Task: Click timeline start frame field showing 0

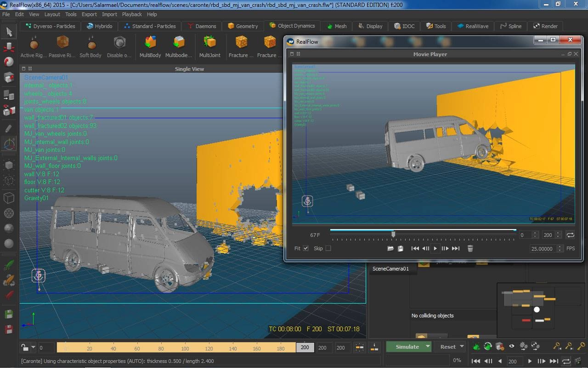Action: click(46, 348)
